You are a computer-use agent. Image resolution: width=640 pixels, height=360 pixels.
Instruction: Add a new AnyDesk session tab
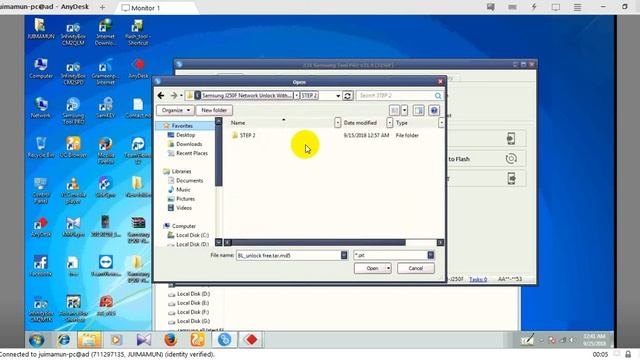[102, 7]
